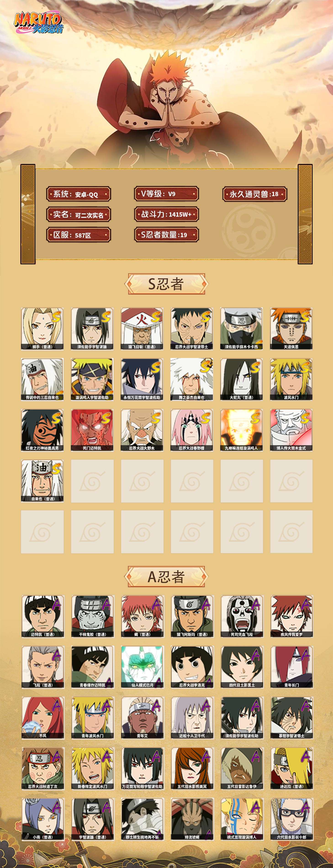Image resolution: width=333 pixels, height=868 pixels.
Task: Click the 系统: 安卓-QQ info badge
Action: 79,194
